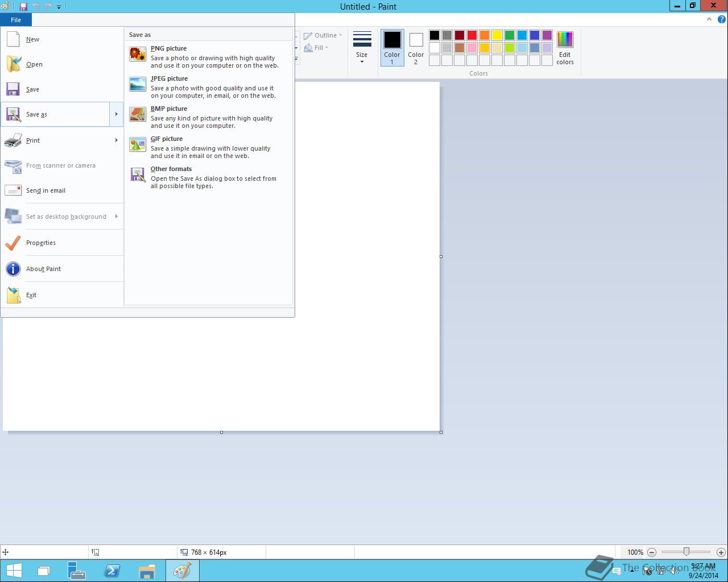Choose Properties from the File menu
The width and height of the screenshot is (728, 582).
pos(62,243)
